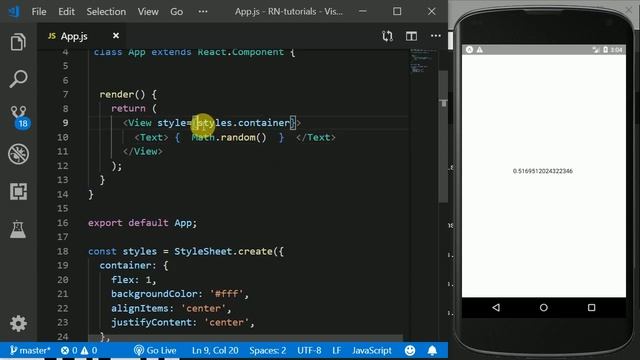Start Go Live server

155,350
